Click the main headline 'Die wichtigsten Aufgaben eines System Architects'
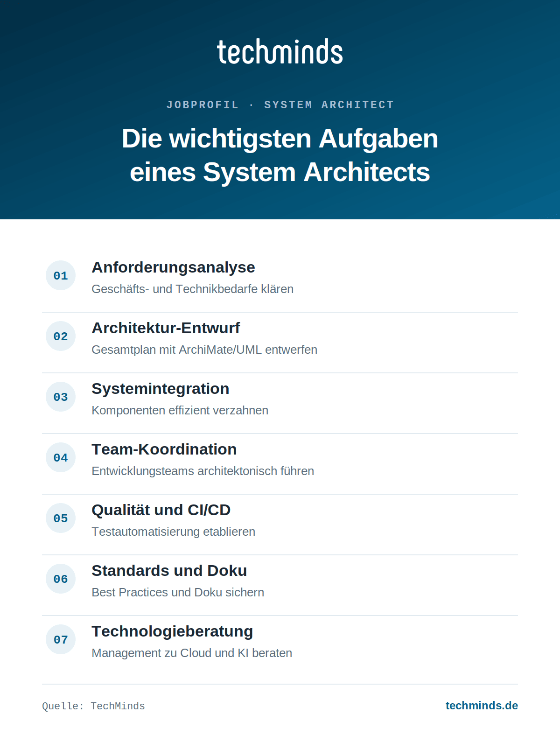 click(x=280, y=155)
